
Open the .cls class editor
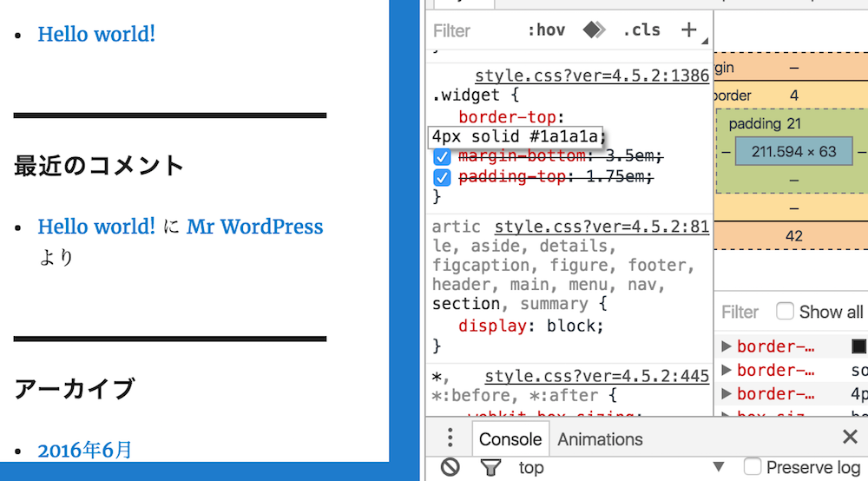click(x=641, y=30)
